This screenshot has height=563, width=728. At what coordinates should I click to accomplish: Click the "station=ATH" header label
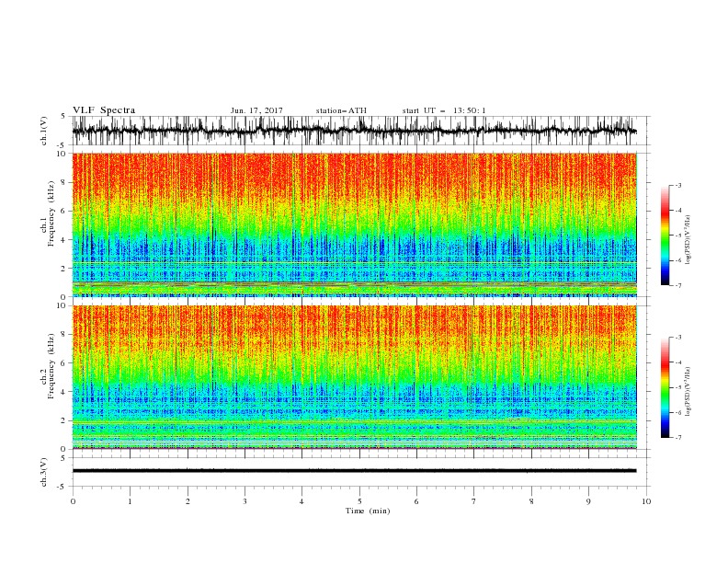point(341,110)
